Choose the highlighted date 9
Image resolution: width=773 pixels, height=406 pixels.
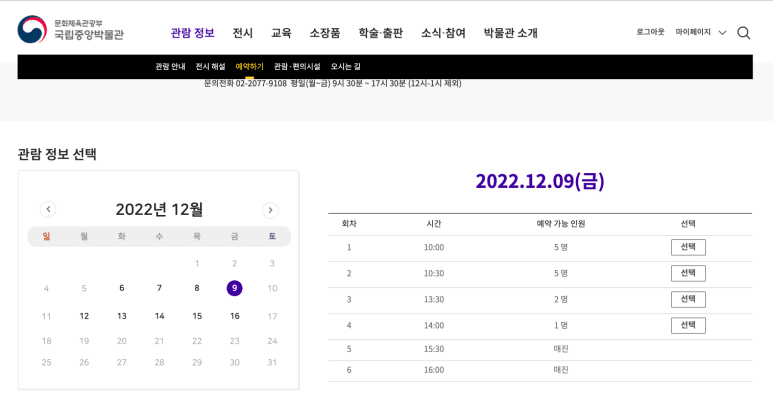coord(234,288)
